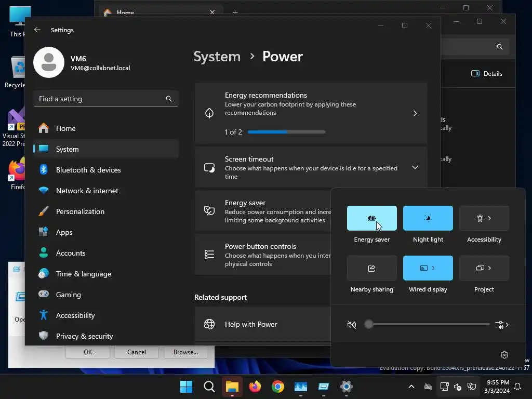Click the System breadcrumb link

tap(217, 57)
